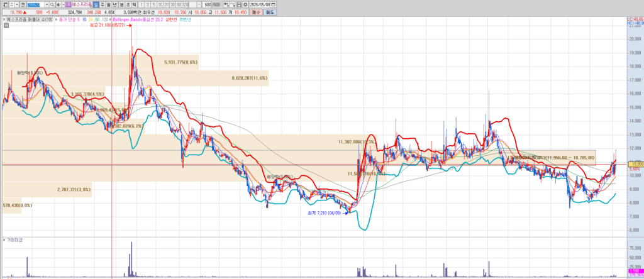
Task: Click the 매수 buy button
Action: pos(257,13)
